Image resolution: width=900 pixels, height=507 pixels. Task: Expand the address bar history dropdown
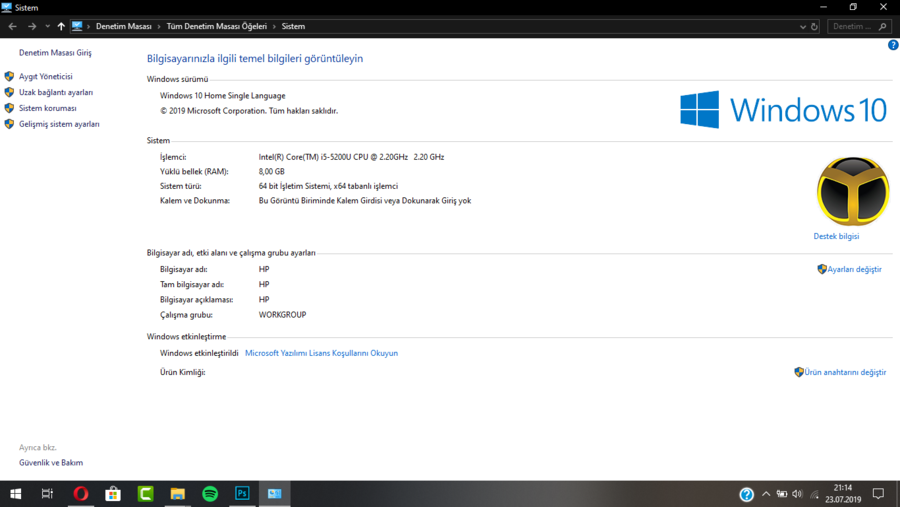802,26
